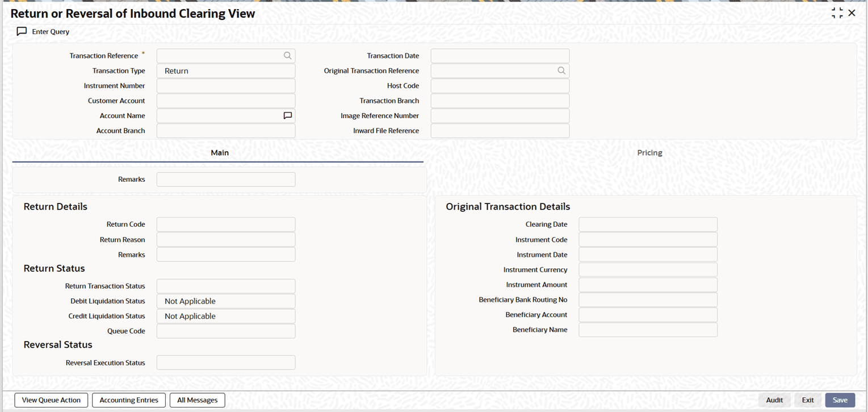Select the Debit Liquidation Status field
Image resolution: width=868 pixels, height=412 pixels.
click(x=226, y=301)
